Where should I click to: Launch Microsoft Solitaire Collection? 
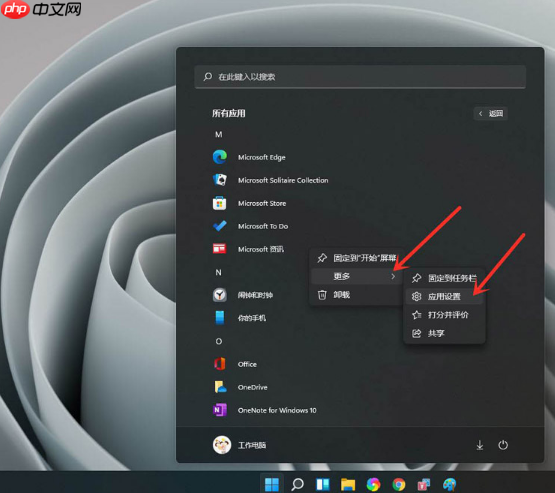click(x=270, y=180)
